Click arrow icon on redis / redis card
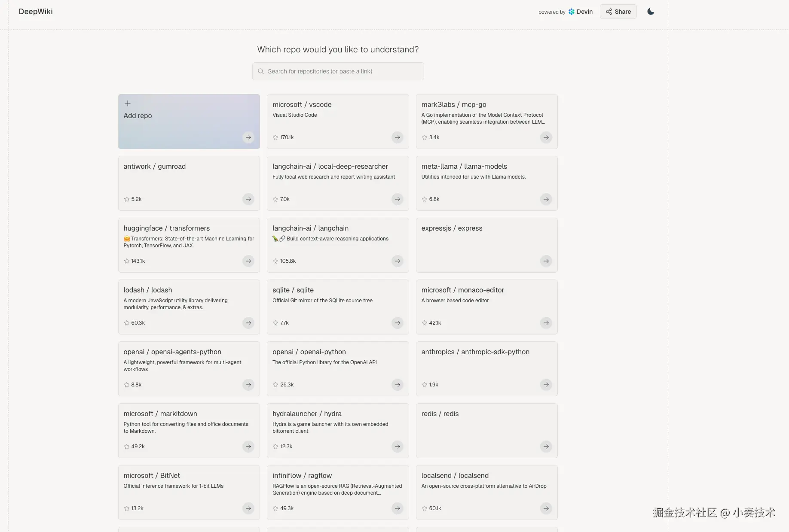The width and height of the screenshot is (789, 532). click(546, 447)
